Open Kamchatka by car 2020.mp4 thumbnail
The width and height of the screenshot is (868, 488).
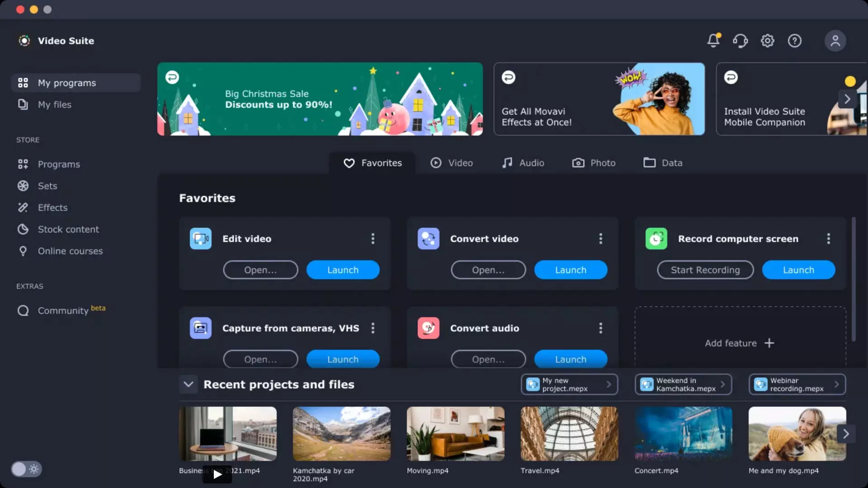click(x=342, y=434)
